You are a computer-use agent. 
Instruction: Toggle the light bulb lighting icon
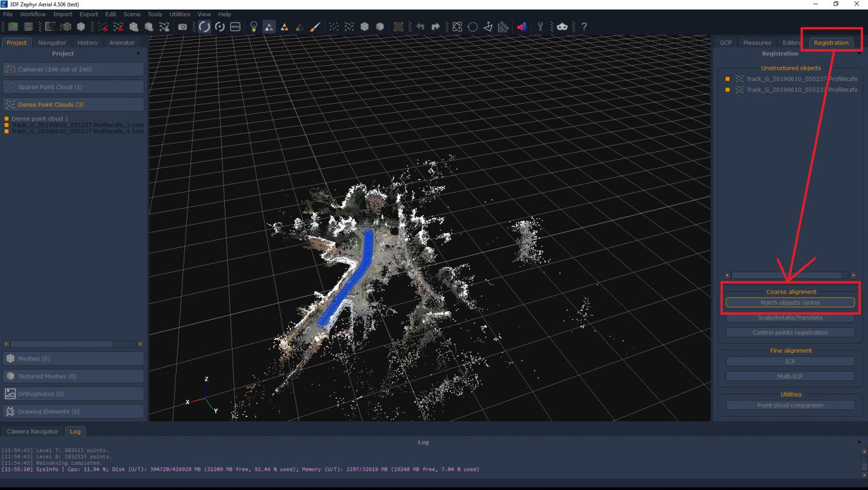coord(254,27)
